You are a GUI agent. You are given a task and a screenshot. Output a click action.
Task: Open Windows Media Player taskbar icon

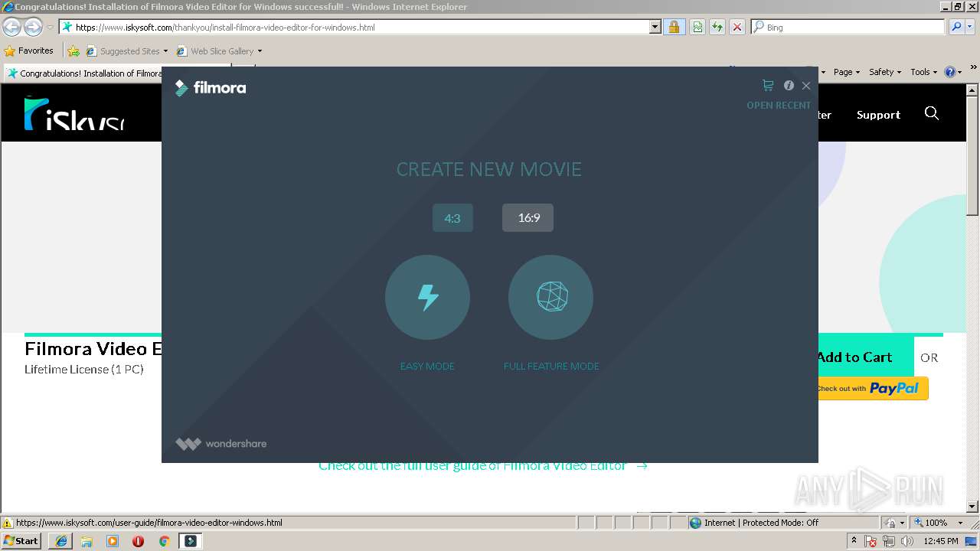pyautogui.click(x=113, y=541)
